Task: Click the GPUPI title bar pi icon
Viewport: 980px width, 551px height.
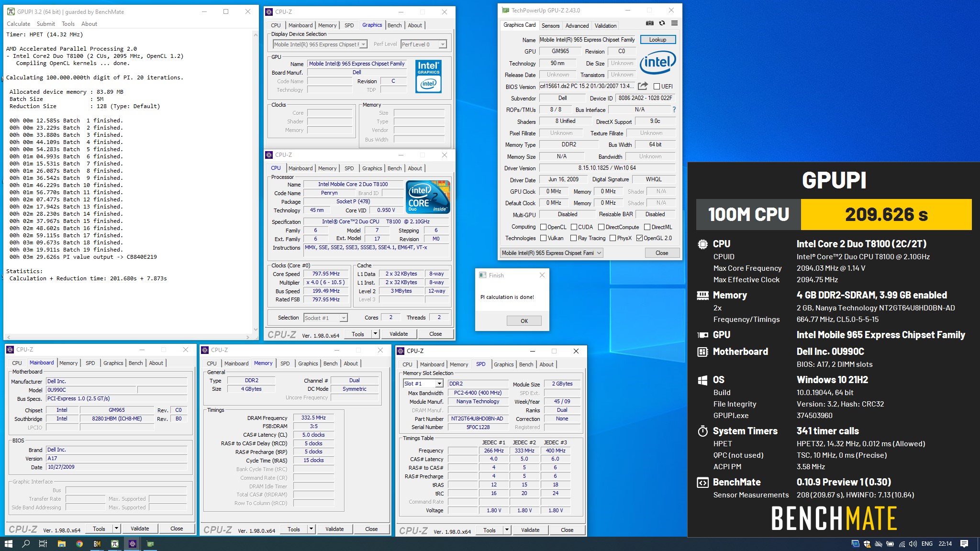Action: (x=11, y=11)
